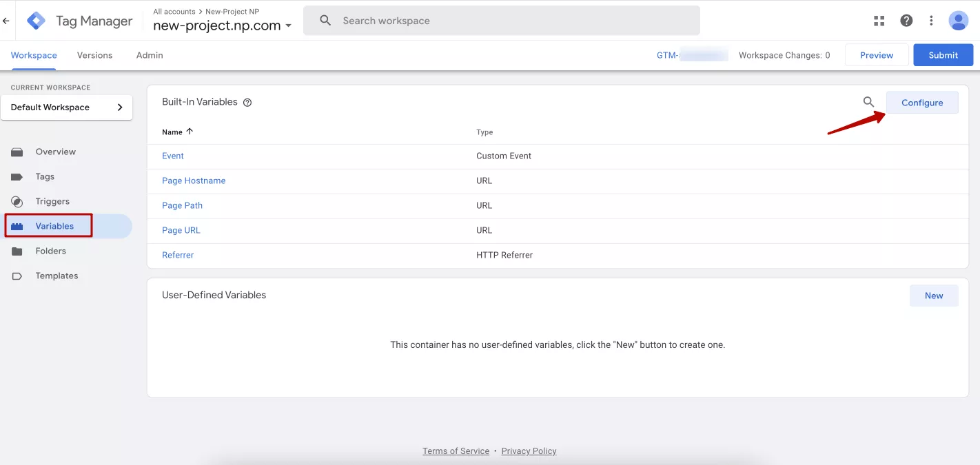Viewport: 980px width, 465px height.
Task: Click the Templates tag-outline icon in sidebar
Action: [x=17, y=276]
